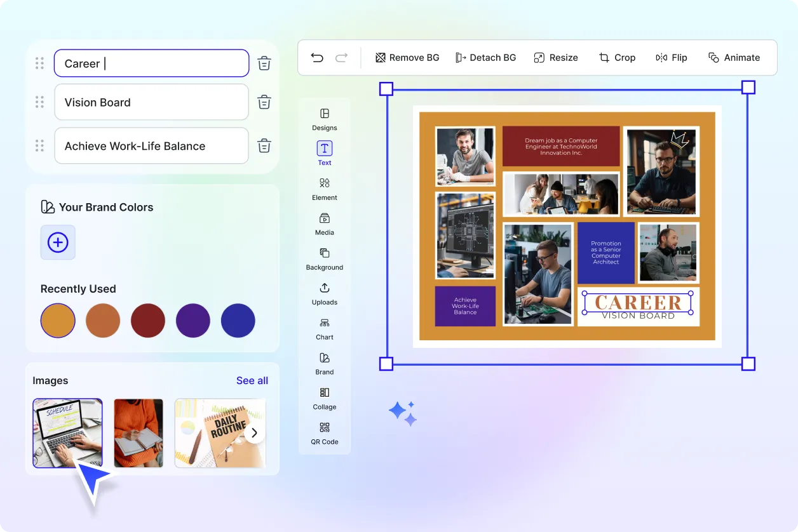The width and height of the screenshot is (798, 532).
Task: Show next images with arrow chevron
Action: pyautogui.click(x=254, y=433)
